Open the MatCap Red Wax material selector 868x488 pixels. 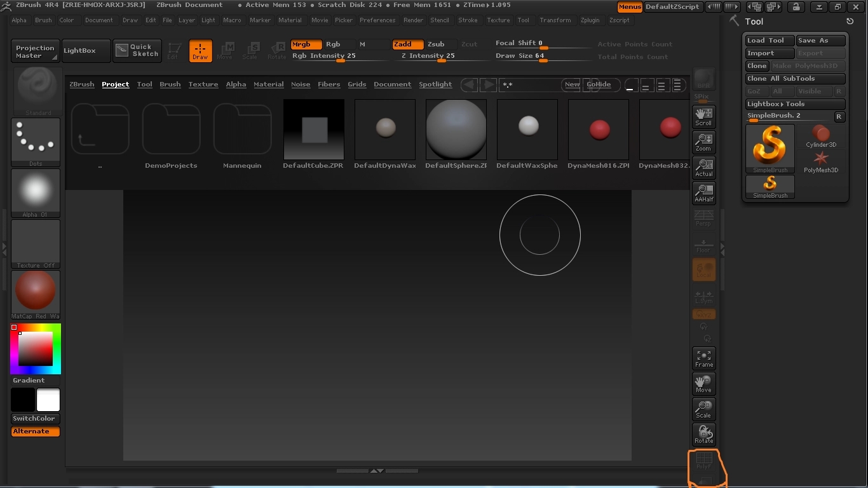tap(36, 294)
